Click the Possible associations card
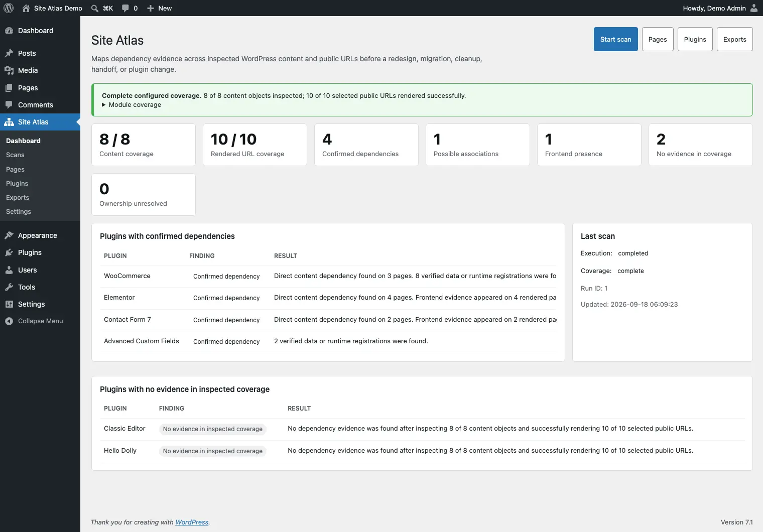The width and height of the screenshot is (763, 532). (478, 145)
